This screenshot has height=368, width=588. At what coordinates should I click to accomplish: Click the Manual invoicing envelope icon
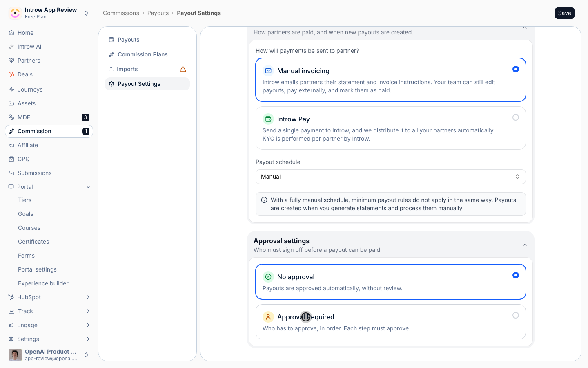point(268,71)
